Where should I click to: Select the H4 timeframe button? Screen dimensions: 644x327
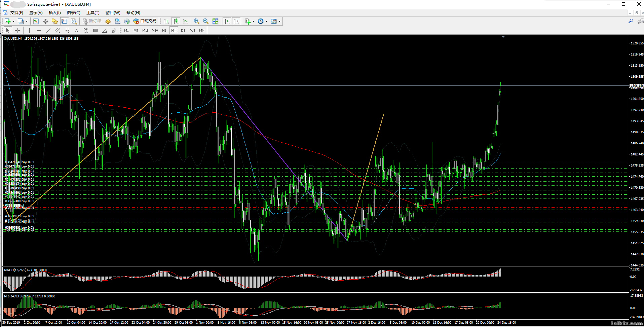click(174, 30)
